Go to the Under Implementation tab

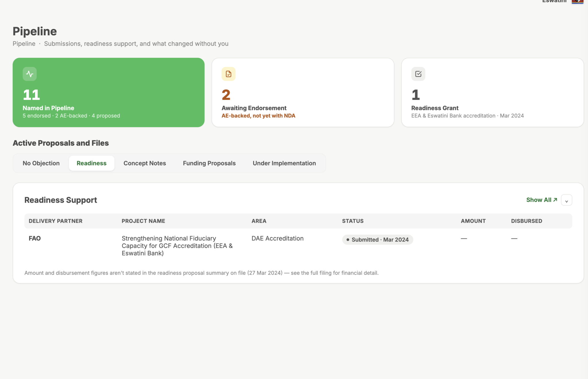284,163
